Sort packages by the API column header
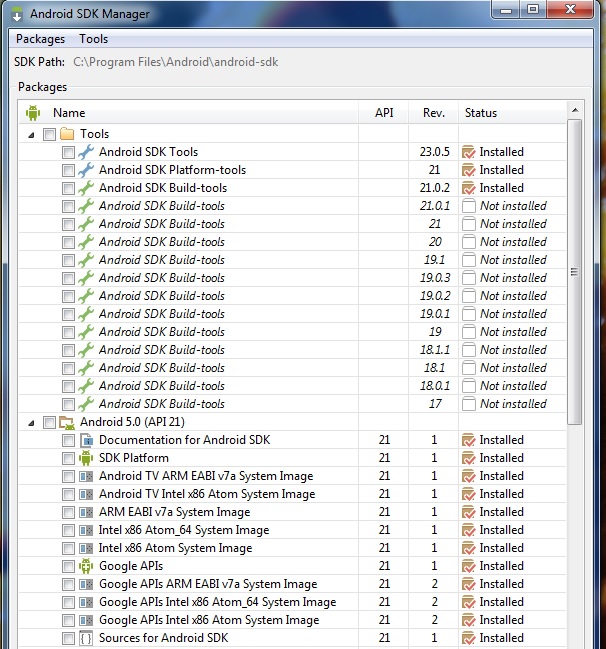The height and width of the screenshot is (649, 606). tap(384, 113)
